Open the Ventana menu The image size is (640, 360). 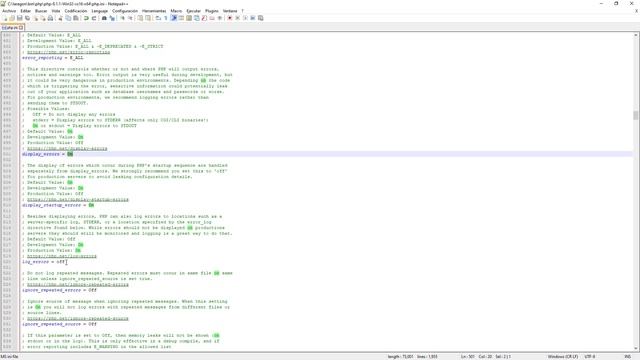pyautogui.click(x=230, y=11)
